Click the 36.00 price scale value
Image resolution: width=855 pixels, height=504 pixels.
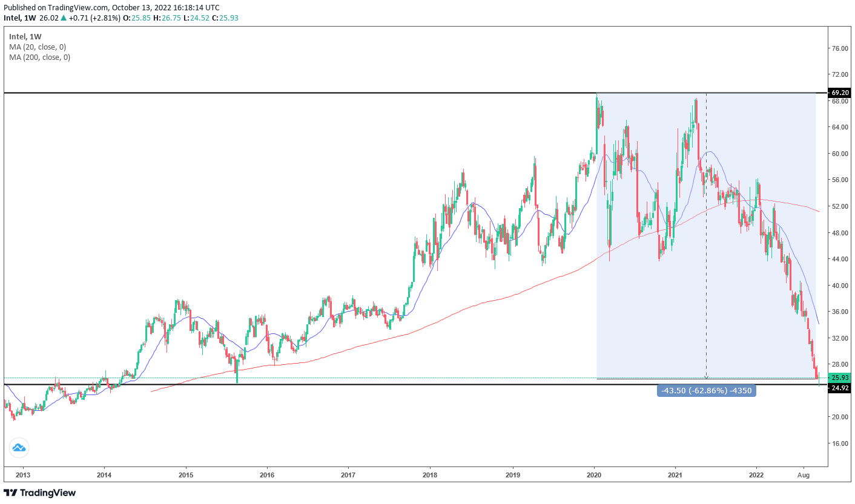point(840,312)
